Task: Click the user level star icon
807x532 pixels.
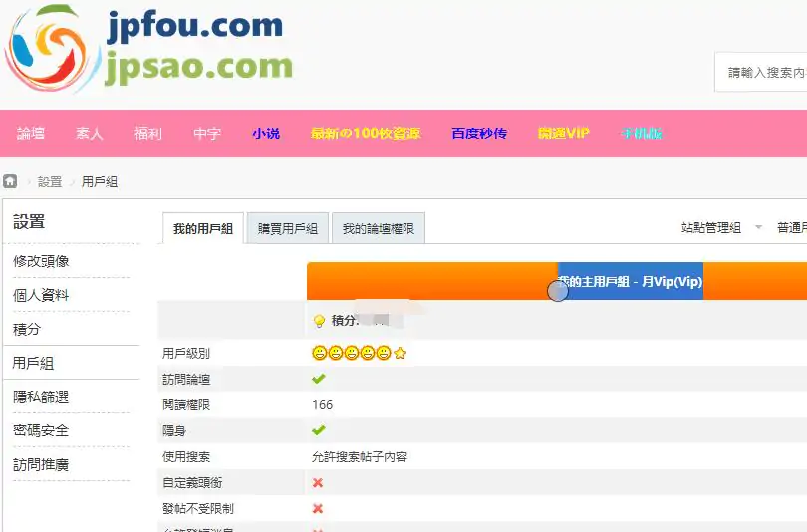Action: pyautogui.click(x=400, y=353)
